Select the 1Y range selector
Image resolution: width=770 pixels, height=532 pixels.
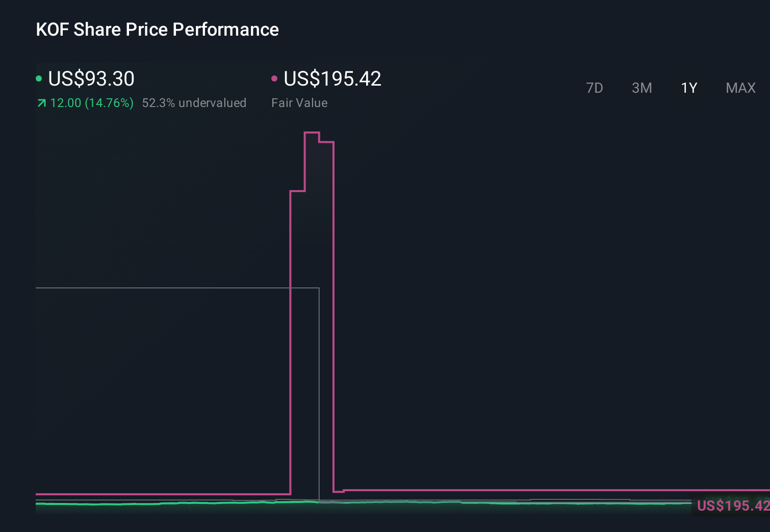[x=688, y=88]
